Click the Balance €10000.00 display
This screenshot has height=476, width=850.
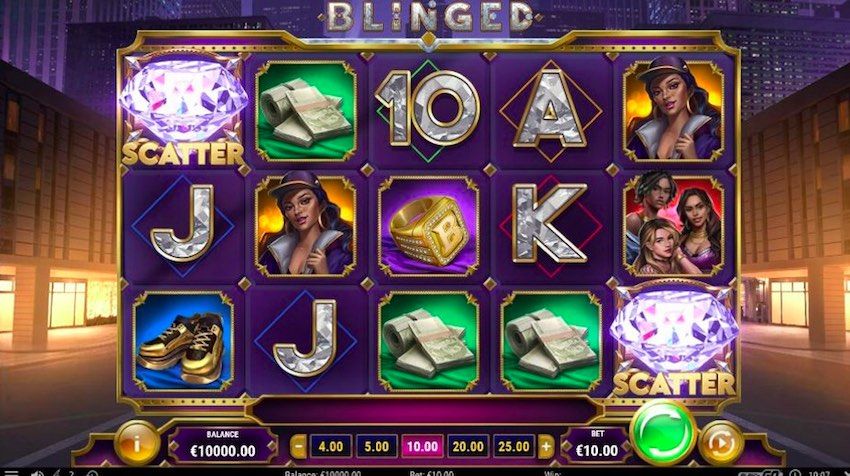[x=222, y=445]
